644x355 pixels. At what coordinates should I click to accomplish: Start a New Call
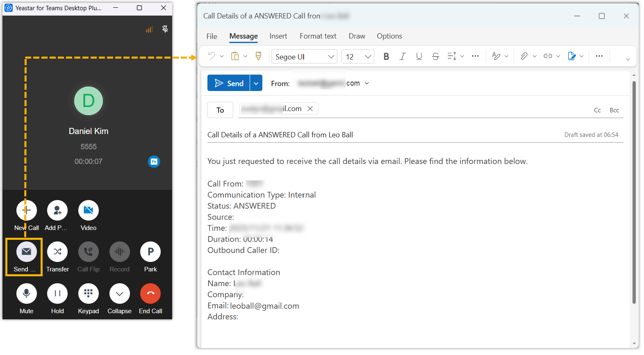(26, 210)
